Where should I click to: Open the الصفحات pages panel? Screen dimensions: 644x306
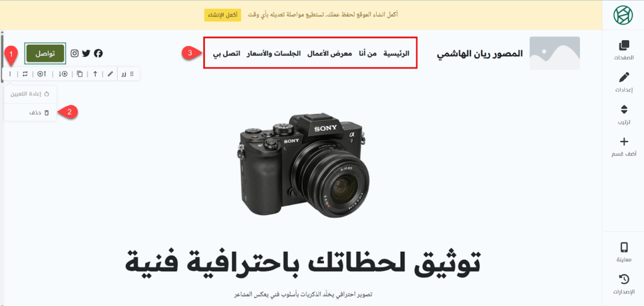[623, 50]
